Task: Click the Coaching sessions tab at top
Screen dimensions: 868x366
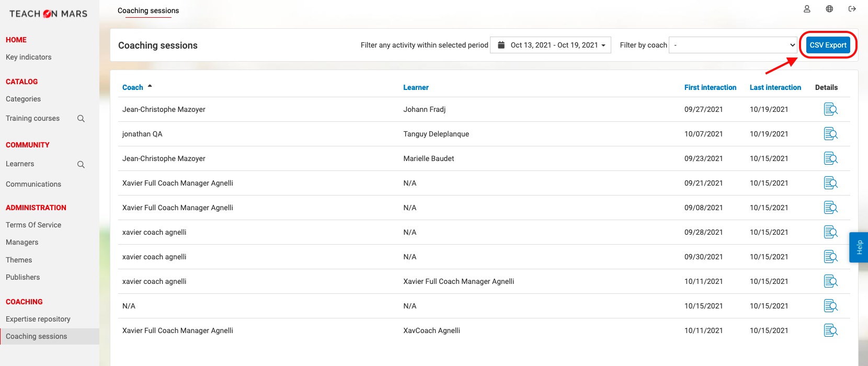Action: [x=149, y=10]
